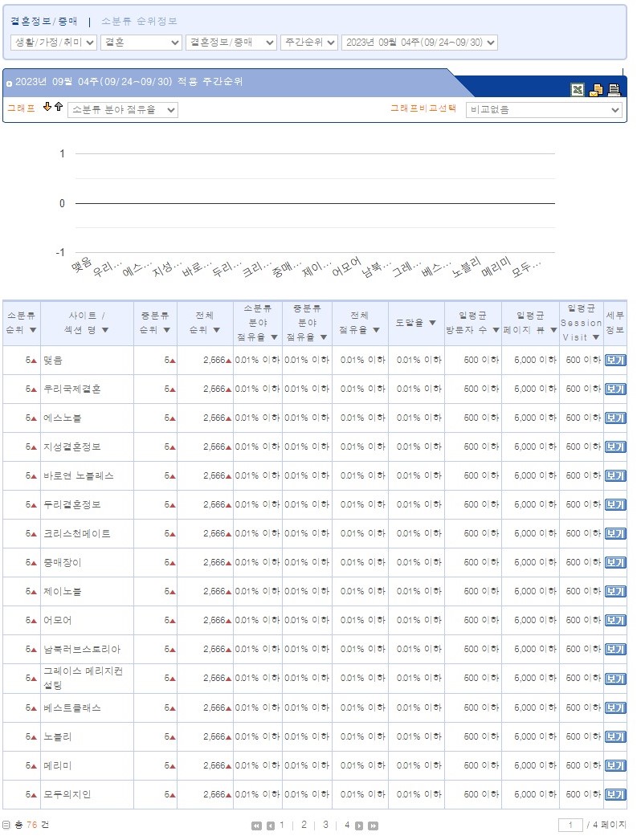Go to page 3 of results

pos(325,825)
